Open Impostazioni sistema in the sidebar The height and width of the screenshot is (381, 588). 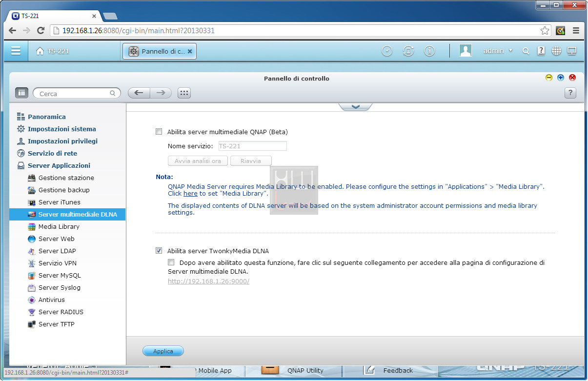click(62, 129)
